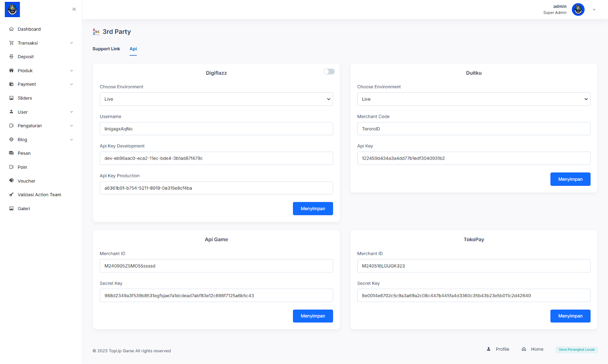This screenshot has width=608, height=364.
Task: Select the Api tab
Action: pyautogui.click(x=133, y=49)
